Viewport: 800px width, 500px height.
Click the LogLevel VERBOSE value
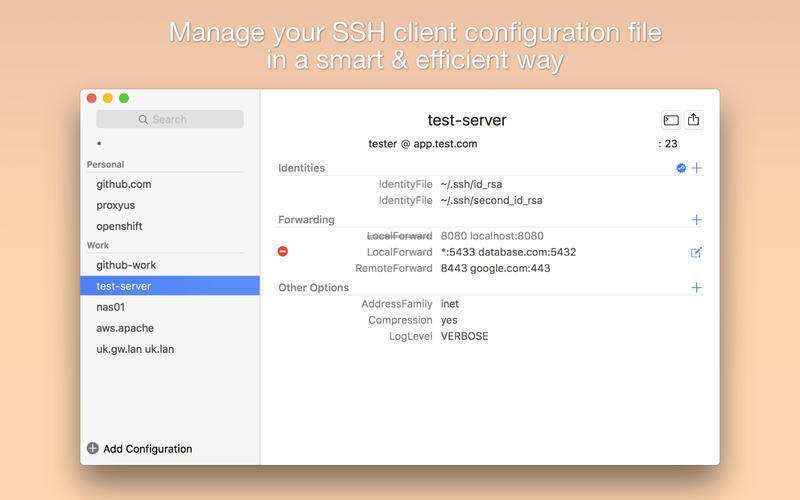[464, 336]
